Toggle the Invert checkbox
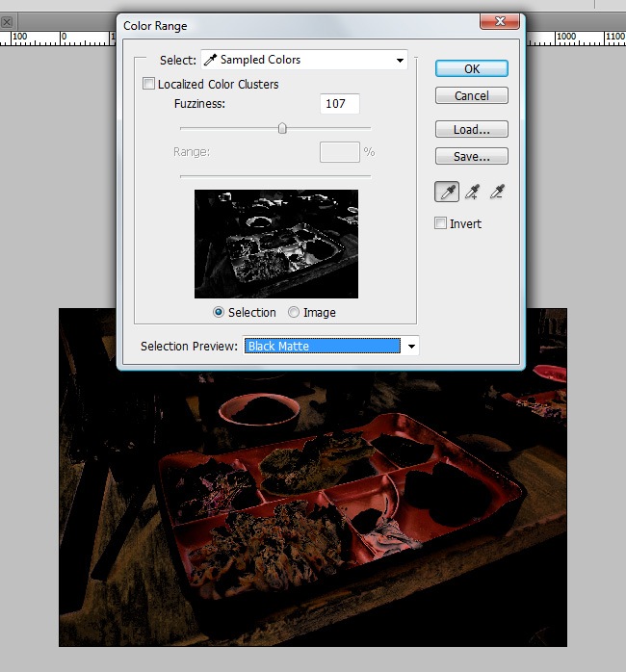Screen dimensions: 626x672 pyautogui.click(x=441, y=223)
